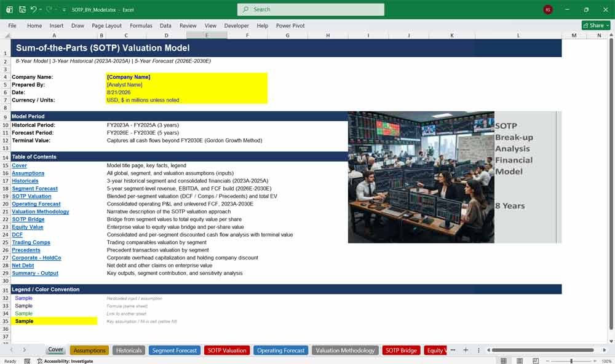
Task: Open the Draw ribbon tab
Action: point(77,25)
